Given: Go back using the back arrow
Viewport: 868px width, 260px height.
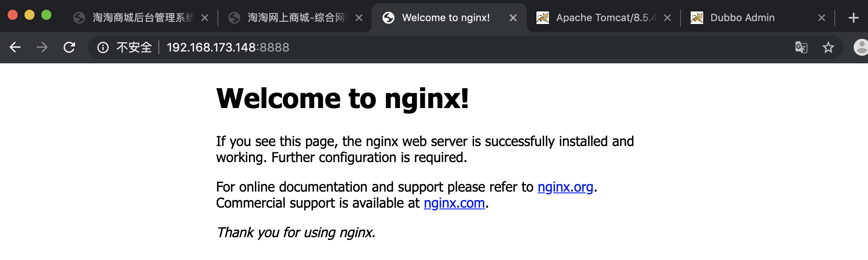Looking at the screenshot, I should [15, 47].
